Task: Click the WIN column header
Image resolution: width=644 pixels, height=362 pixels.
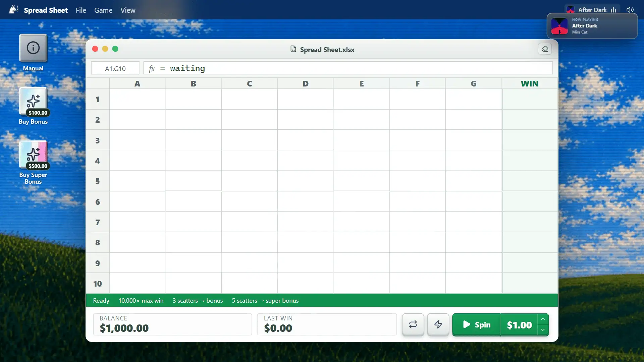Action: pos(530,83)
